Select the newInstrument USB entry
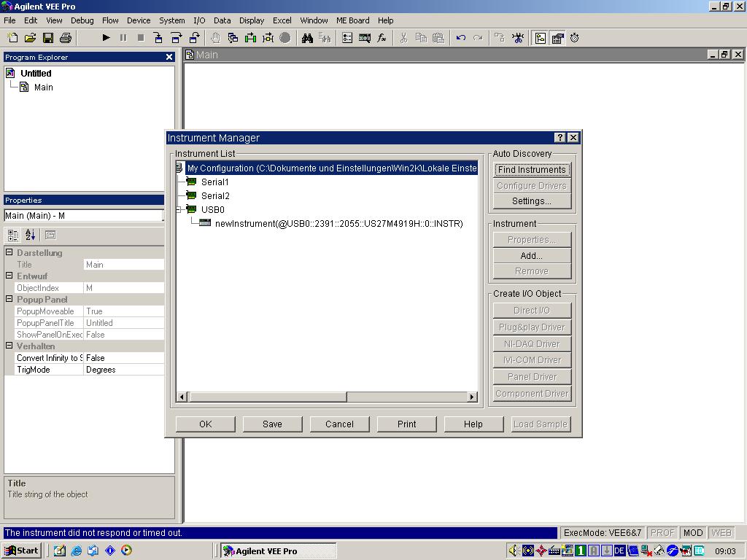The width and height of the screenshot is (747, 560). 338,224
